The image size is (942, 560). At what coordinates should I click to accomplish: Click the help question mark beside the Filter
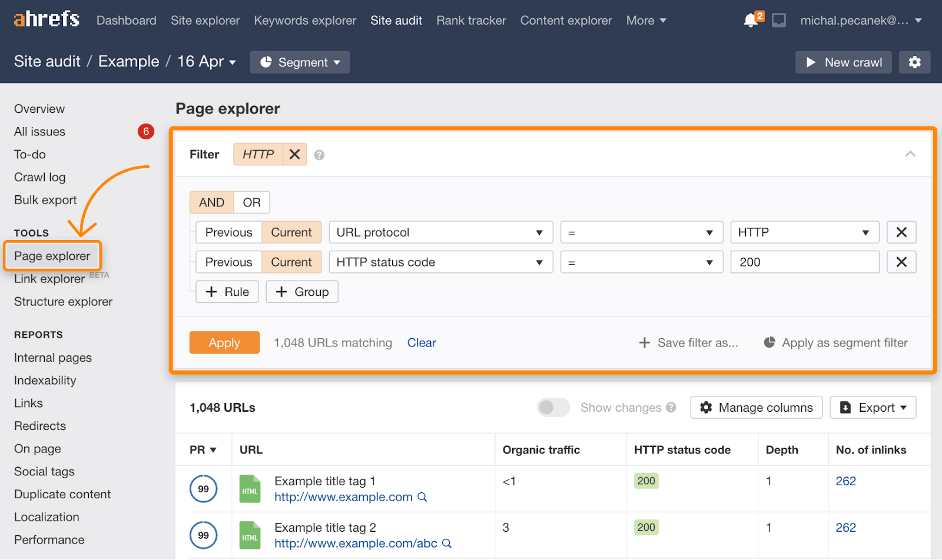tap(319, 154)
